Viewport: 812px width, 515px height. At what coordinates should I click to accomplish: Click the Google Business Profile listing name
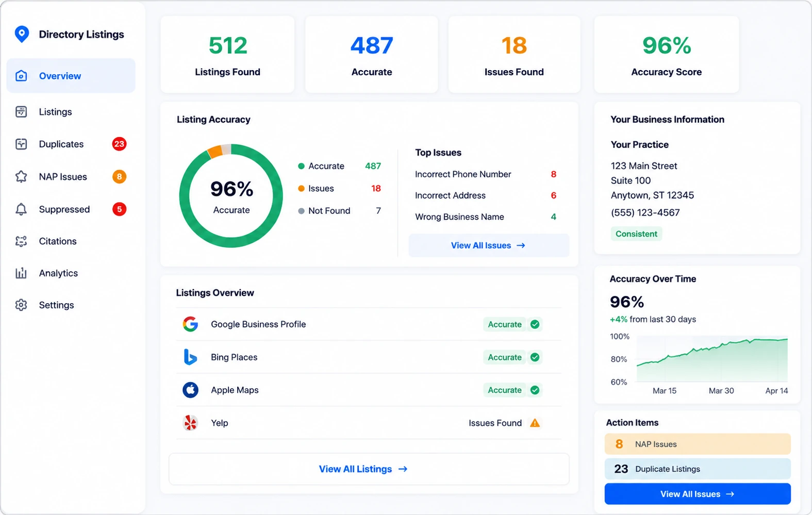pyautogui.click(x=258, y=324)
